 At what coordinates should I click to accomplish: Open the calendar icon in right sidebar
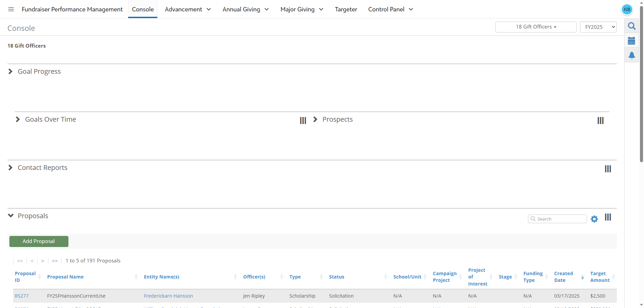(632, 41)
